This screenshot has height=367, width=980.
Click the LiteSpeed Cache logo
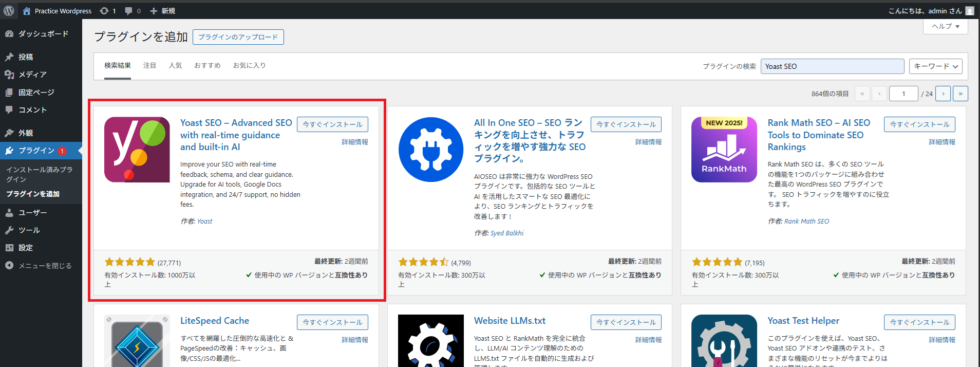137,341
